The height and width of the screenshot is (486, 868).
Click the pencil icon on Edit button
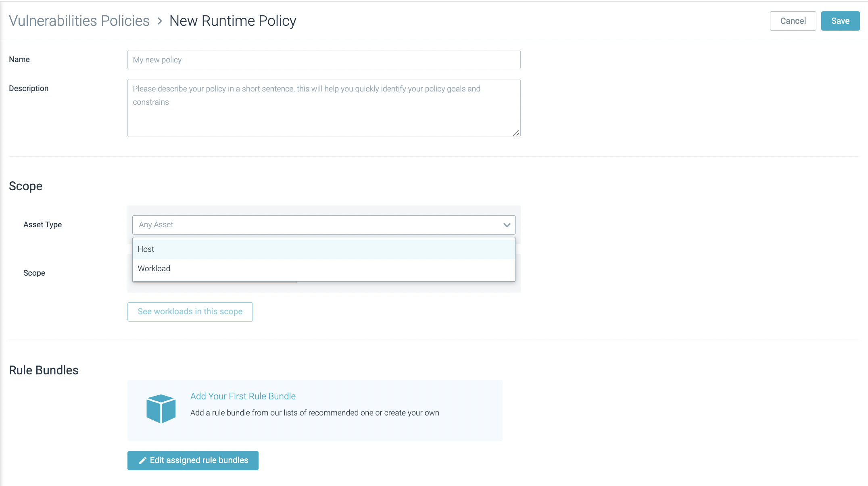(142, 461)
